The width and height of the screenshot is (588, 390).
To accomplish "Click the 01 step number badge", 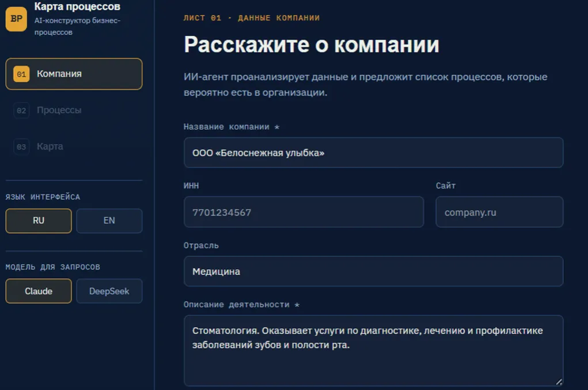I will click(x=21, y=74).
